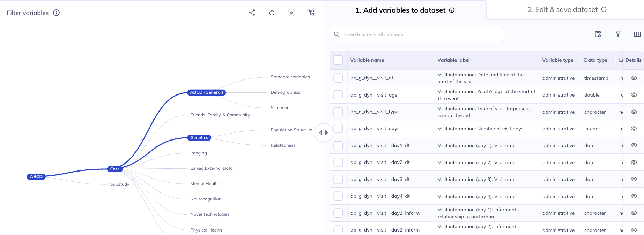
Task: Reset the variable tree with the refresh icon
Action: (x=272, y=13)
